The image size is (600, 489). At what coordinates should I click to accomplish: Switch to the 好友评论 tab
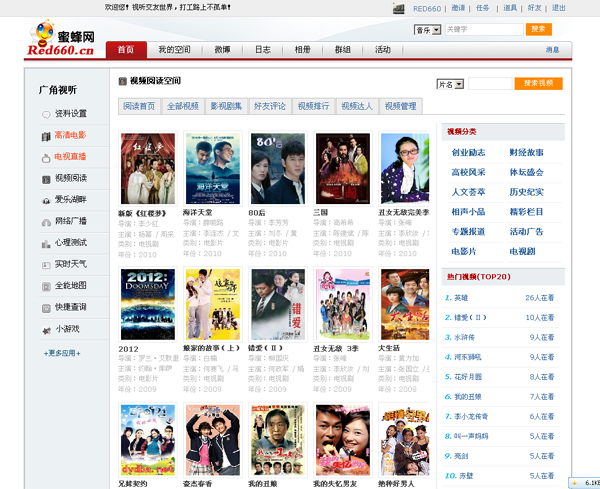[x=270, y=106]
